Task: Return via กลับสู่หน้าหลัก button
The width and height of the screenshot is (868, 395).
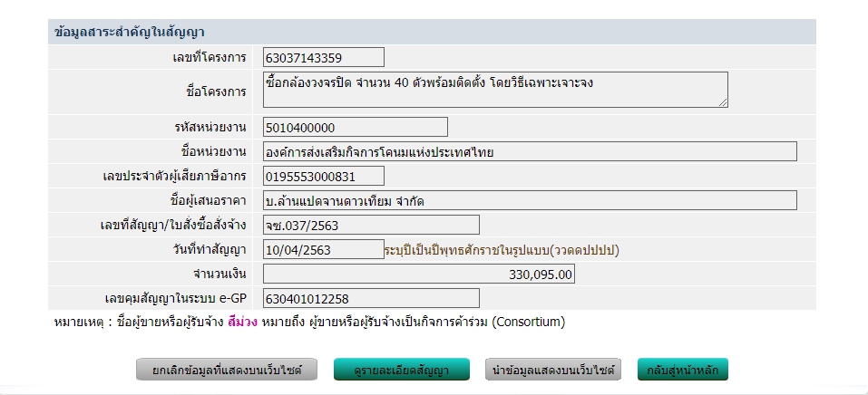Action: click(x=683, y=370)
